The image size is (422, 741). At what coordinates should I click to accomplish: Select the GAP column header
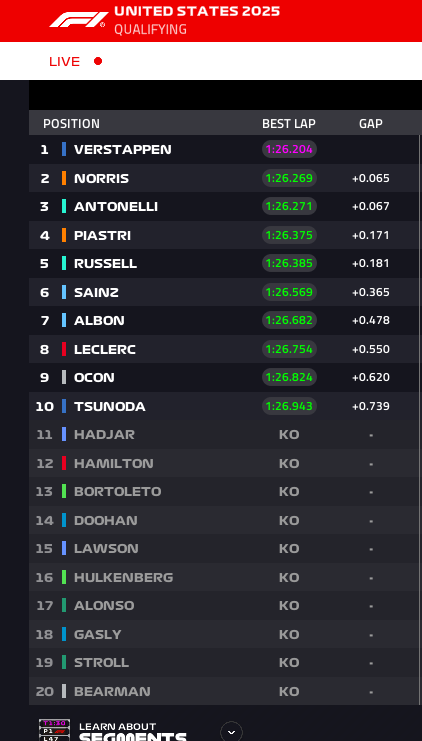click(370, 124)
